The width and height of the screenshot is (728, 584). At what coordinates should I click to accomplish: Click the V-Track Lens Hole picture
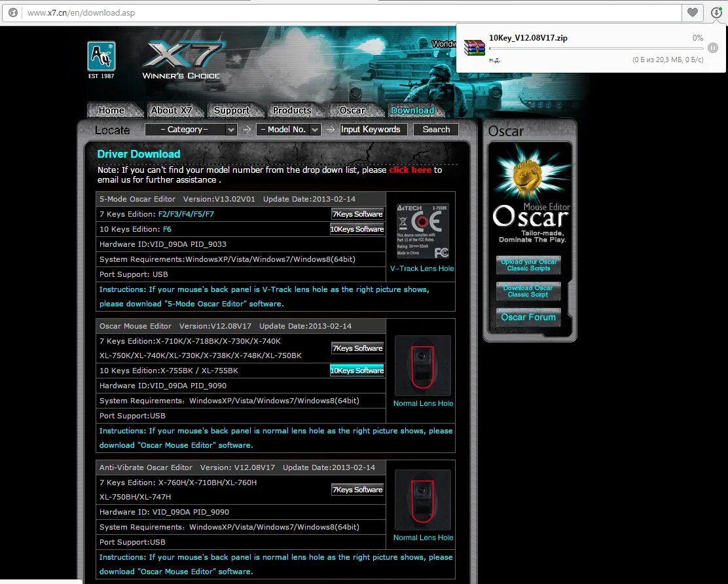pyautogui.click(x=422, y=230)
